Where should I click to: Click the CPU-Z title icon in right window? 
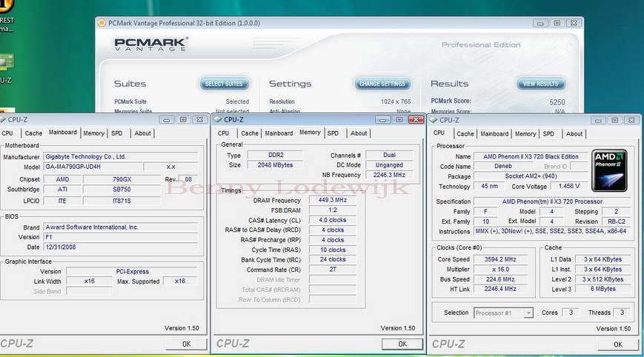point(434,120)
